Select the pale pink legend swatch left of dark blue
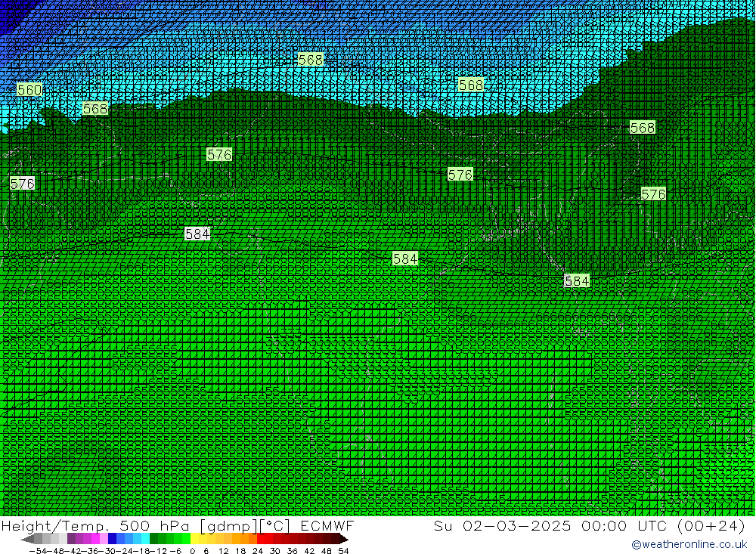The height and width of the screenshot is (554, 756). click(104, 539)
